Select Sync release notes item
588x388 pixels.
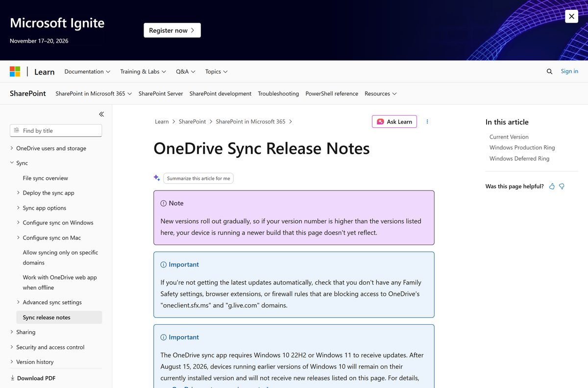coord(59,317)
